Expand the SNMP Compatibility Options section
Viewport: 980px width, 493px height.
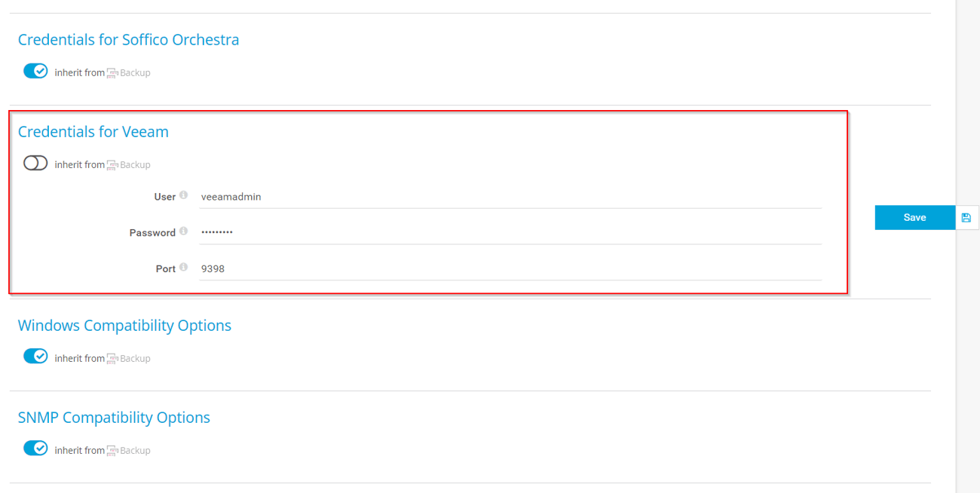pyautogui.click(x=114, y=417)
